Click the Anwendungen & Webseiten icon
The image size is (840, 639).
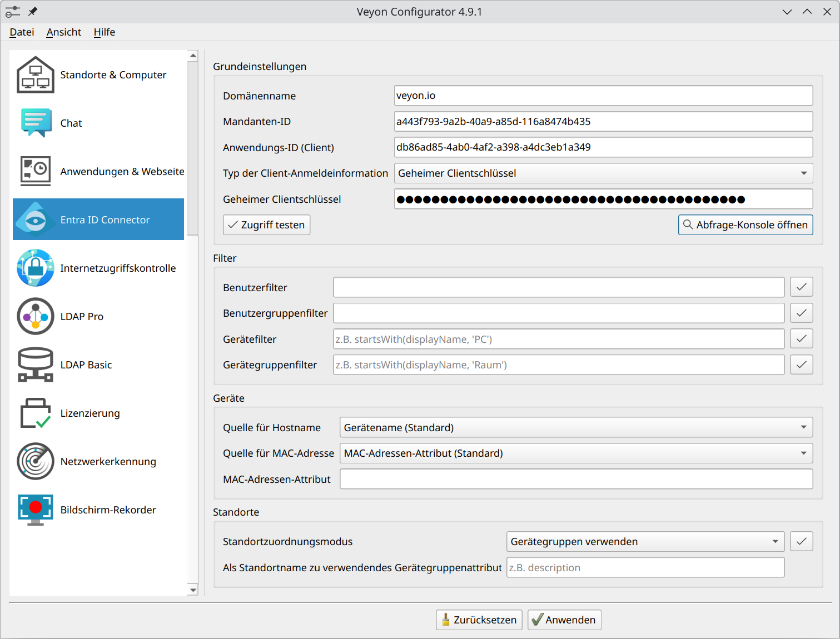(x=36, y=172)
